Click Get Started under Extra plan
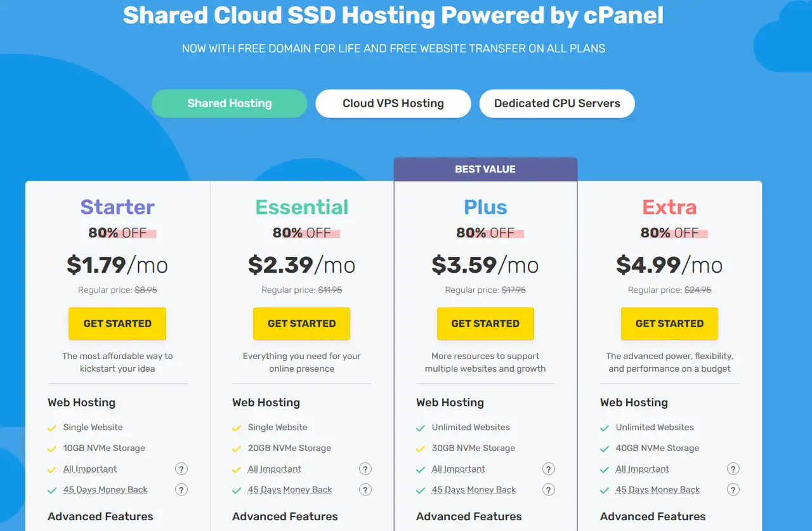Viewport: 812px width, 531px height. [669, 324]
